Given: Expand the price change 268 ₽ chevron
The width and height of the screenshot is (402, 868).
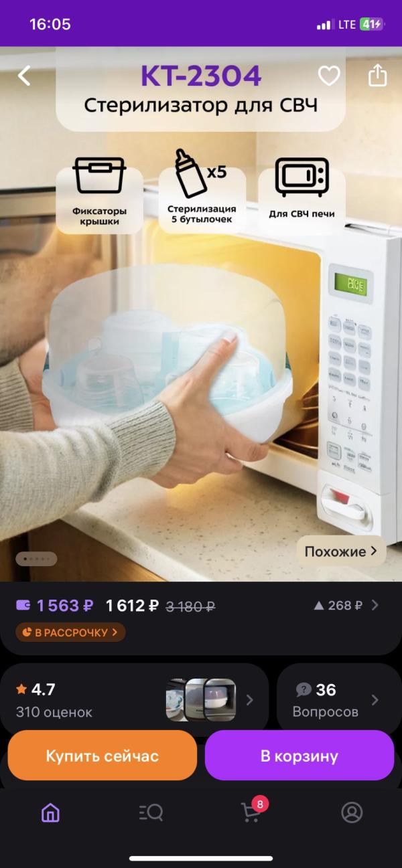Looking at the screenshot, I should tap(375, 606).
